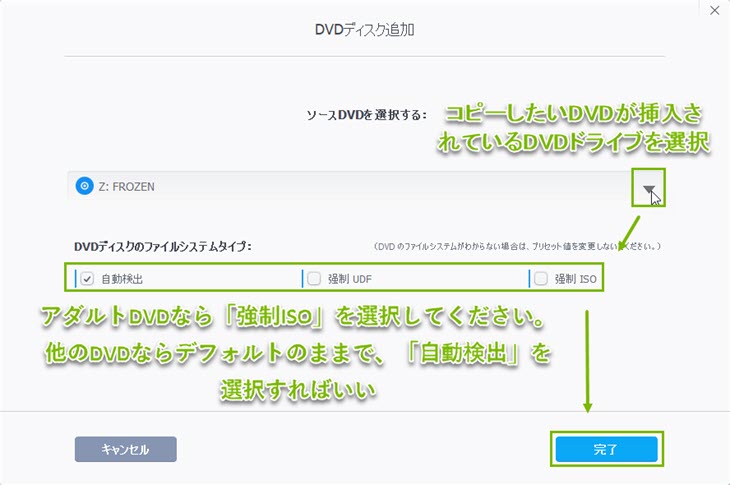Enable the 強制 UDF checkbox
Viewport: 730px width, 485px height.
(314, 279)
